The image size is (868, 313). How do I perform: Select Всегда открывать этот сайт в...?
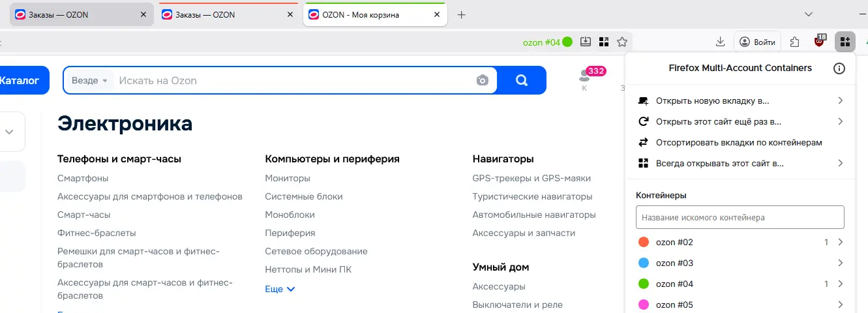pos(740,163)
